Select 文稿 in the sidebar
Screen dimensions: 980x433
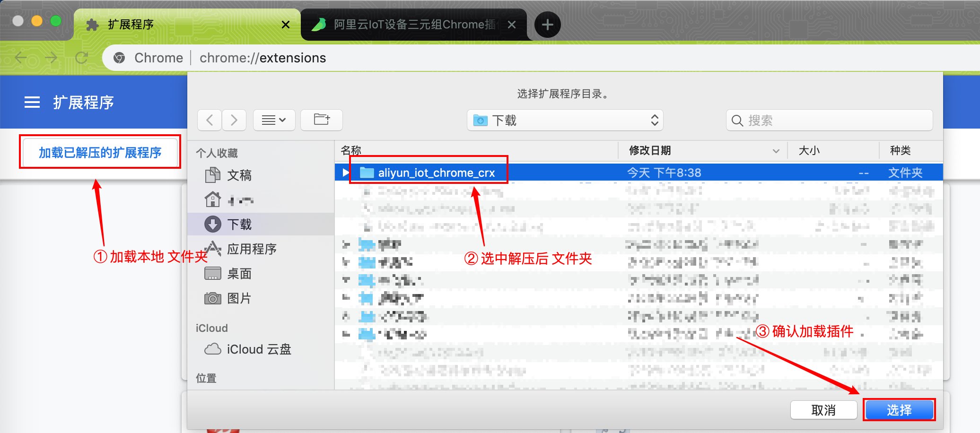tap(261, 175)
